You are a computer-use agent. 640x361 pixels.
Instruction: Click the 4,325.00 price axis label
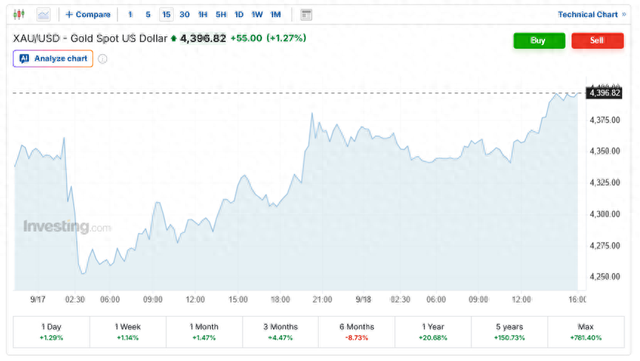(x=605, y=183)
